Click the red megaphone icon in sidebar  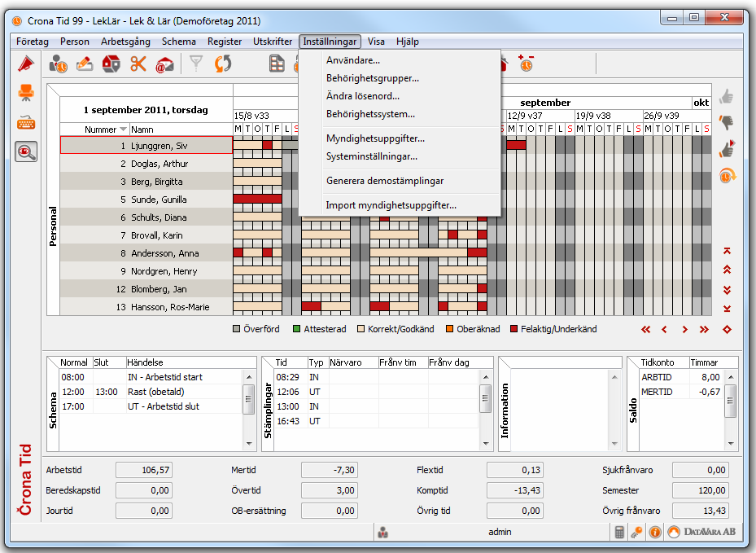26,64
